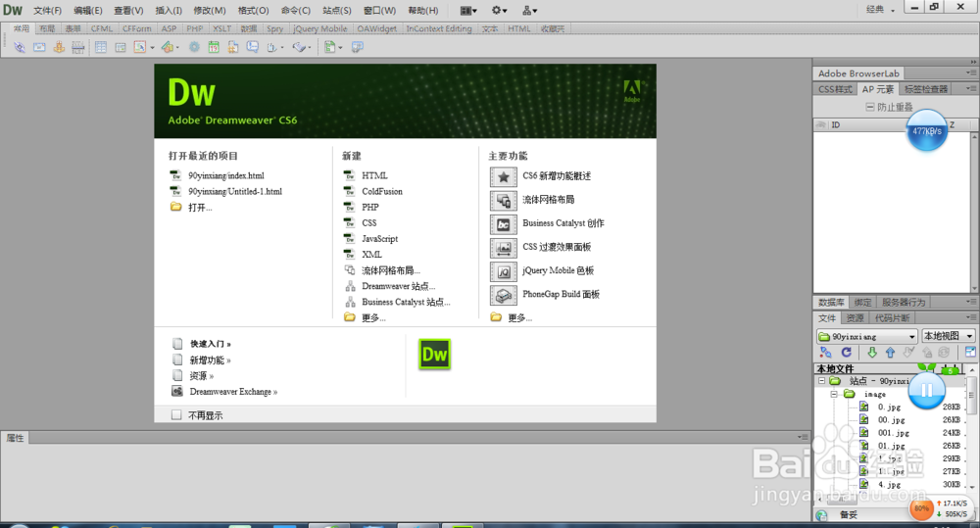Put files with the blue up arrow
980x528 pixels.
tap(890, 353)
